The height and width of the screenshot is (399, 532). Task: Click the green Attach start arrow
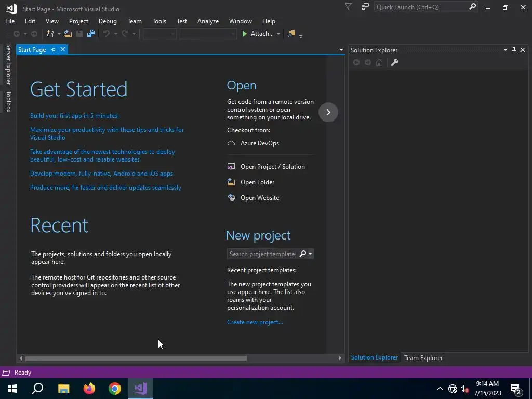click(244, 34)
